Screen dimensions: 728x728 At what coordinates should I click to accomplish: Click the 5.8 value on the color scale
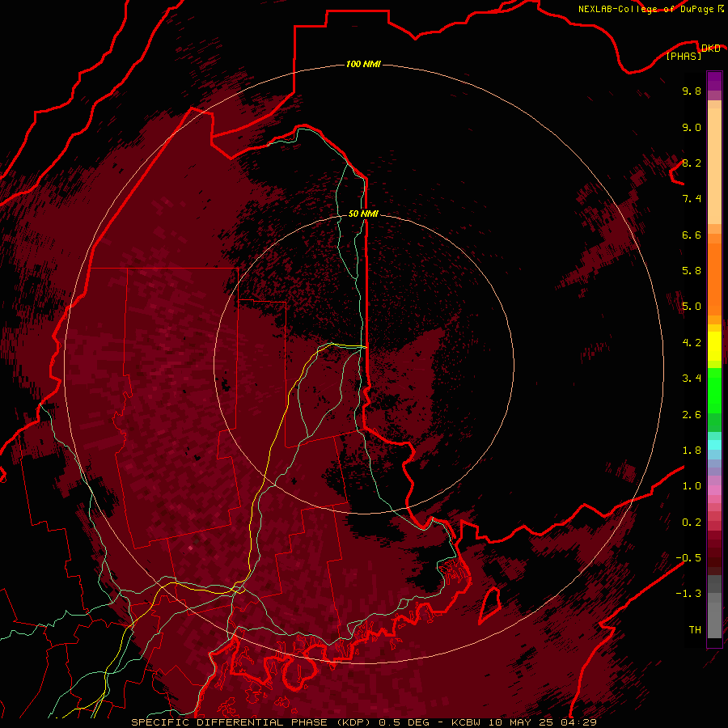(692, 271)
